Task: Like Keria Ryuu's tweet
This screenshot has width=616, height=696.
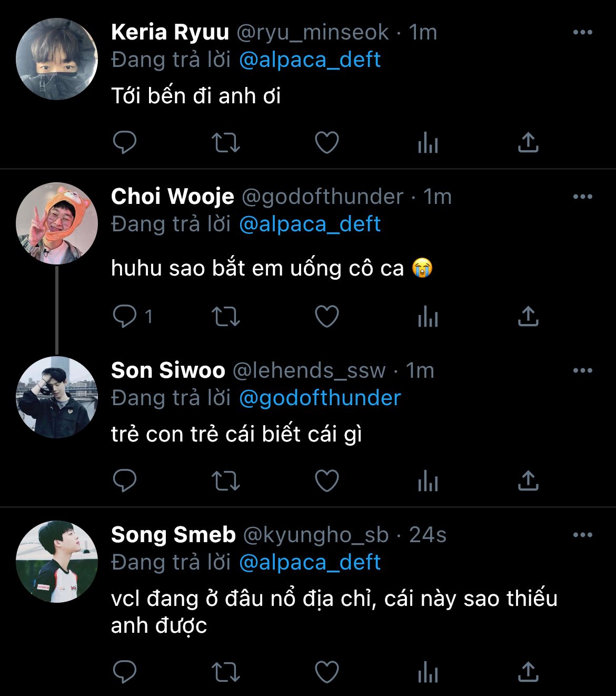Action: (x=326, y=142)
